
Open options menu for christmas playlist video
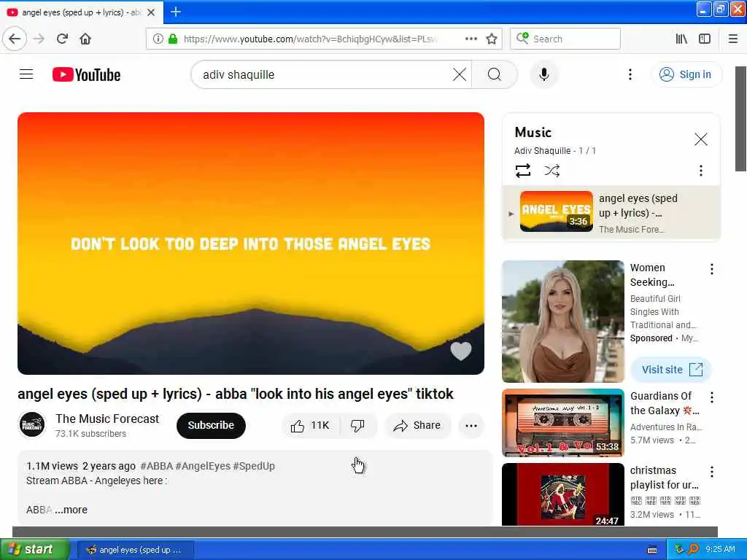pos(712,472)
